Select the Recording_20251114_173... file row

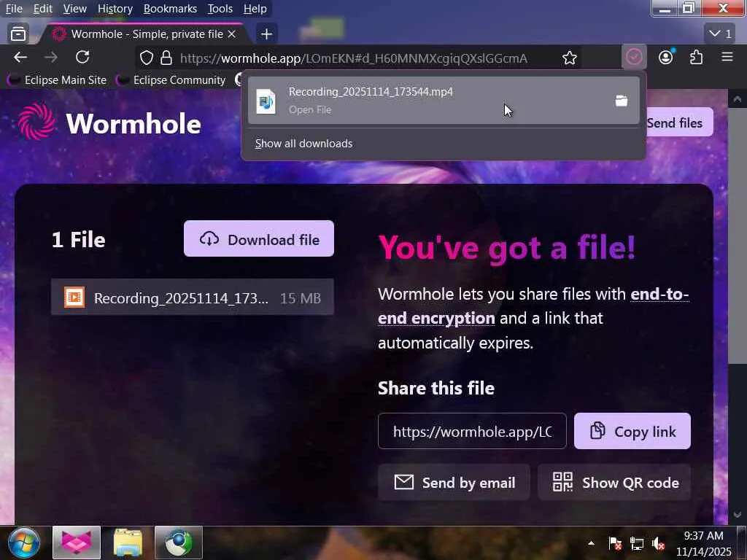[x=192, y=297]
